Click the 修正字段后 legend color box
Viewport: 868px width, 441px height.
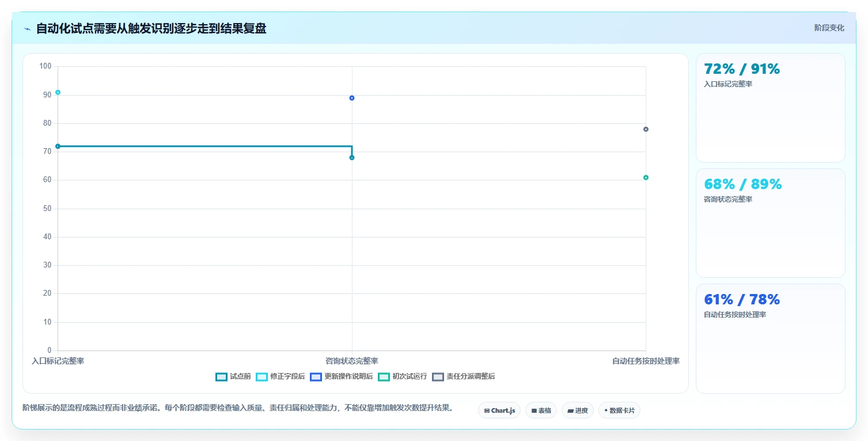coord(261,376)
